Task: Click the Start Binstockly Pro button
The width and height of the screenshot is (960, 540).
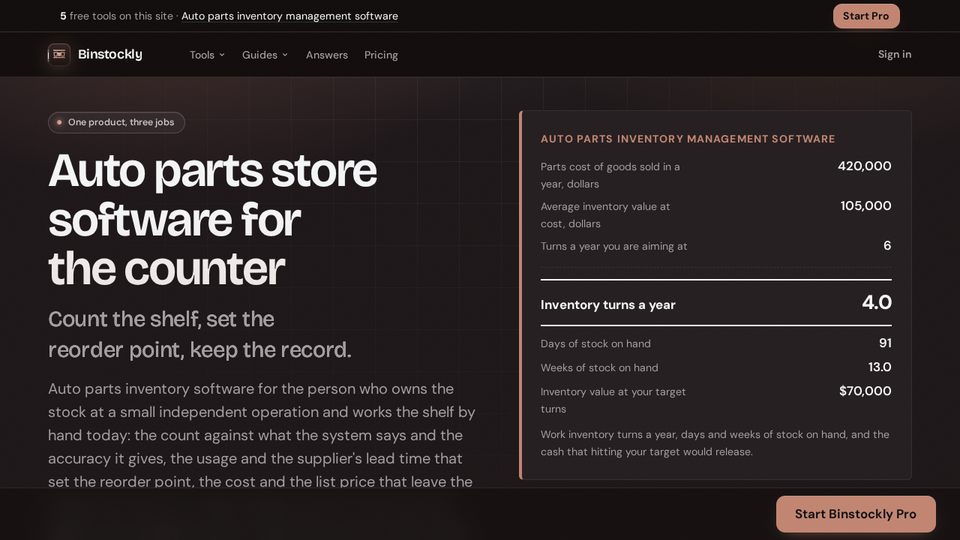Action: tap(855, 514)
